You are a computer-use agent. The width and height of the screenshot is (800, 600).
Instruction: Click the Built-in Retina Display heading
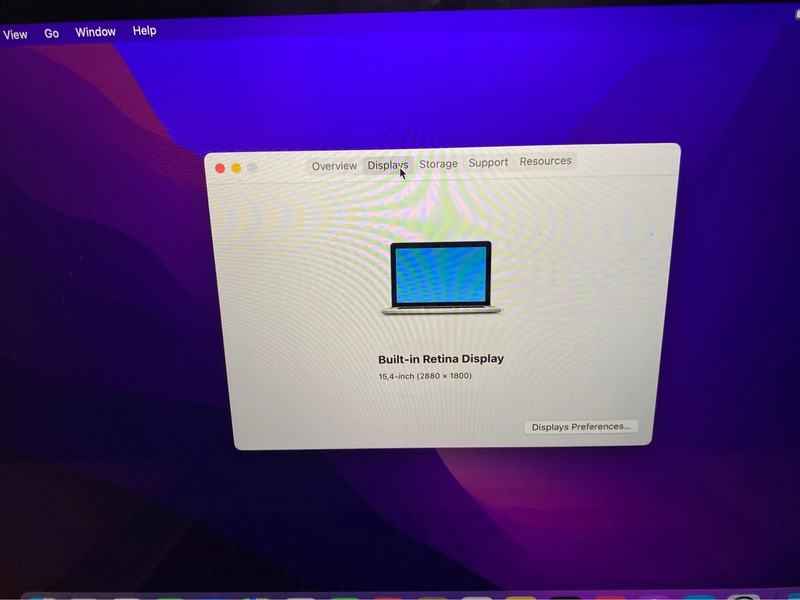(441, 359)
